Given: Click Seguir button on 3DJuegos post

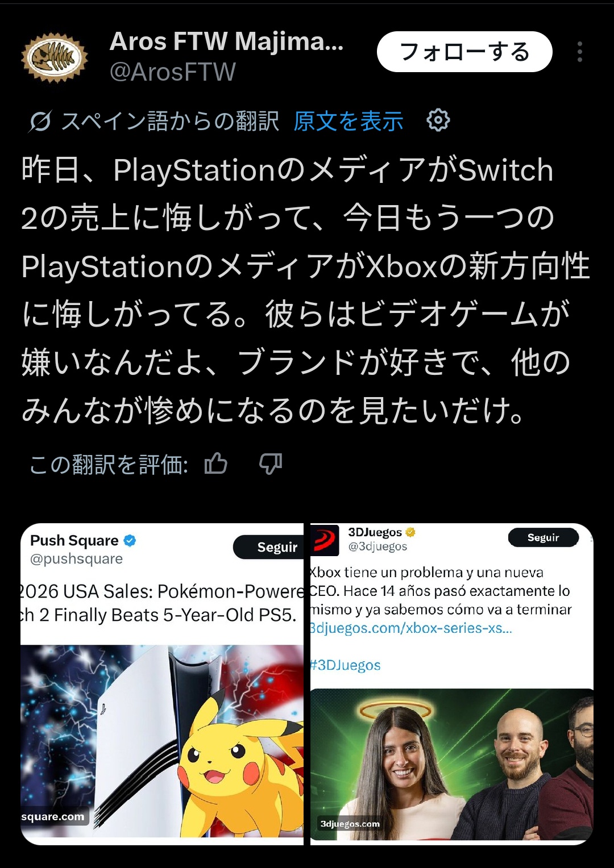Looking at the screenshot, I should (543, 537).
